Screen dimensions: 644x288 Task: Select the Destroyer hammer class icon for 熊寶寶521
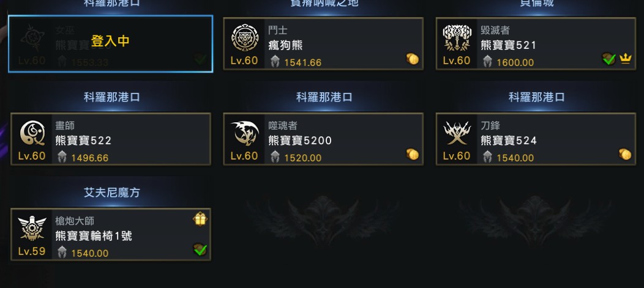[x=457, y=38]
